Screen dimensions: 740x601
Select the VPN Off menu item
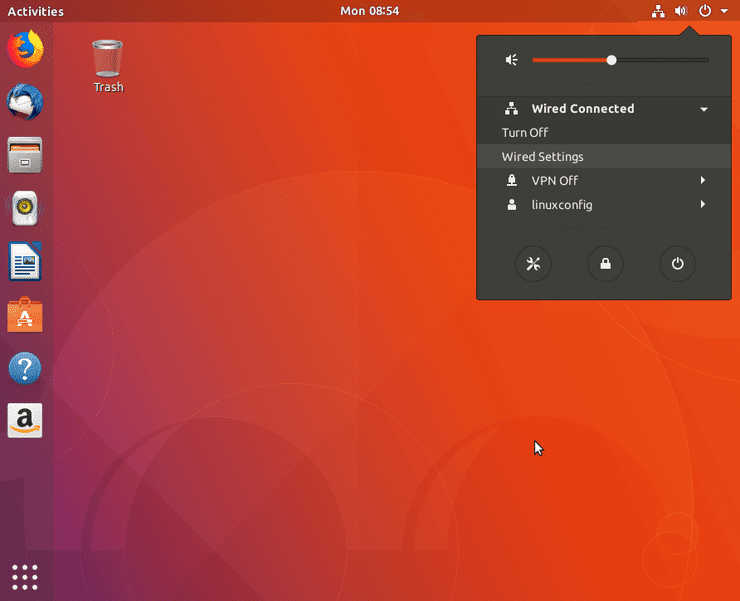click(x=604, y=180)
